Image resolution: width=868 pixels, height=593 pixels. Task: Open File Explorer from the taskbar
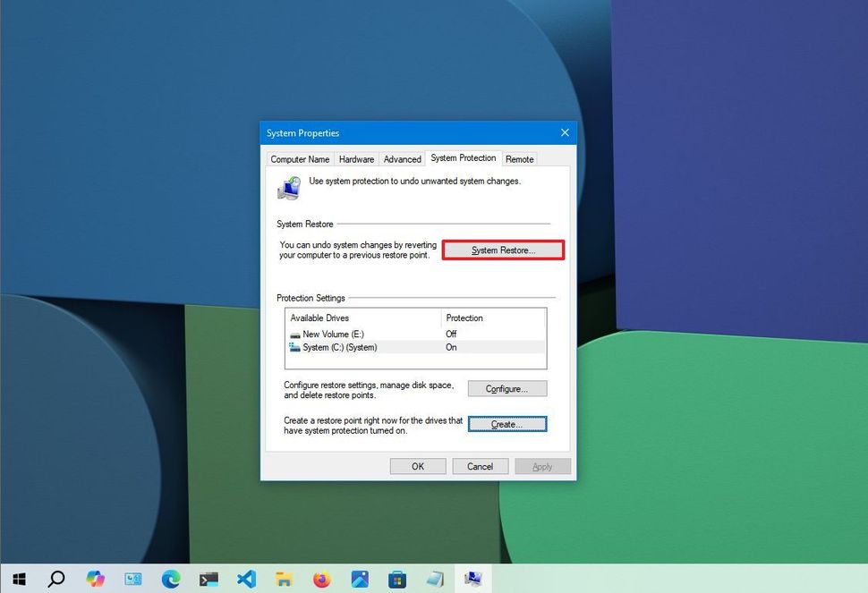click(x=284, y=579)
